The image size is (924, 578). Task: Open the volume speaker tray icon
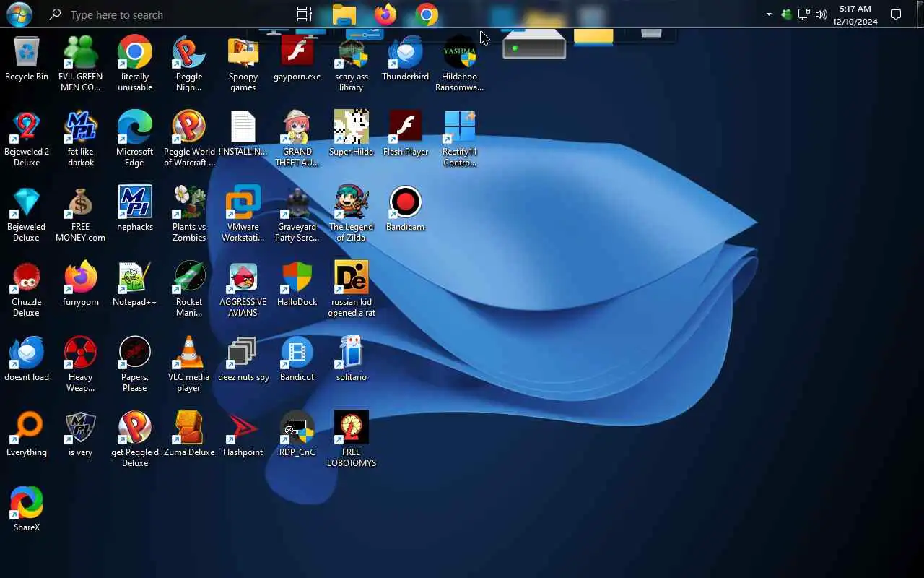click(x=821, y=14)
